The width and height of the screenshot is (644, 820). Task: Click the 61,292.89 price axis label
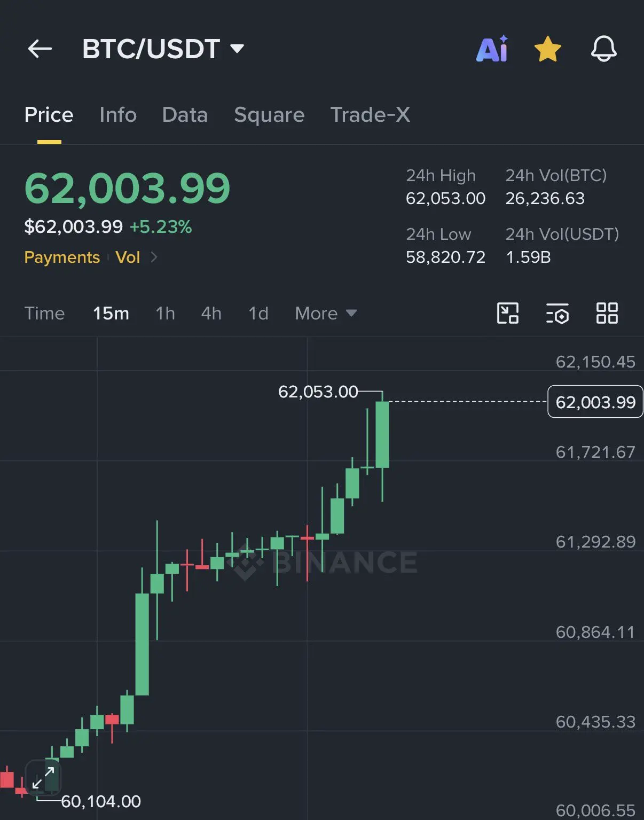point(595,542)
